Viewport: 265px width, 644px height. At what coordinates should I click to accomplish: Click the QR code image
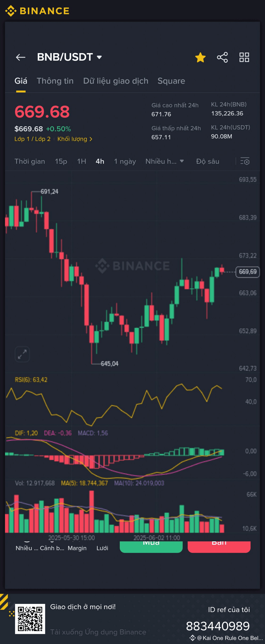click(30, 619)
